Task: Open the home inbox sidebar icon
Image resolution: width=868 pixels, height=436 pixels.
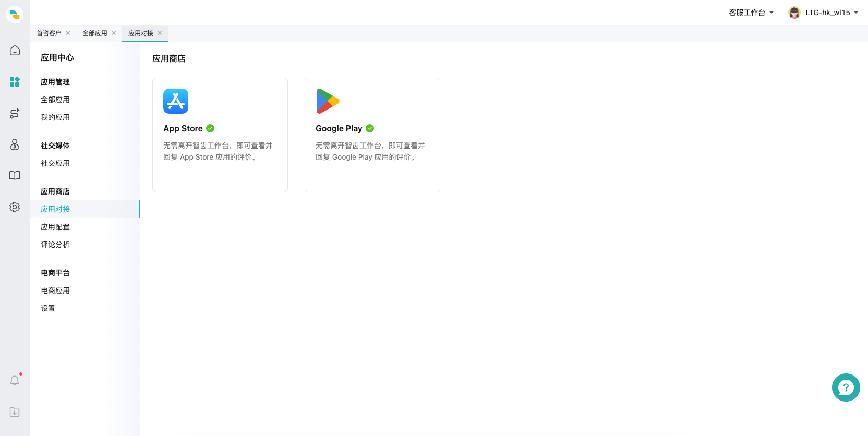Action: 15,51
